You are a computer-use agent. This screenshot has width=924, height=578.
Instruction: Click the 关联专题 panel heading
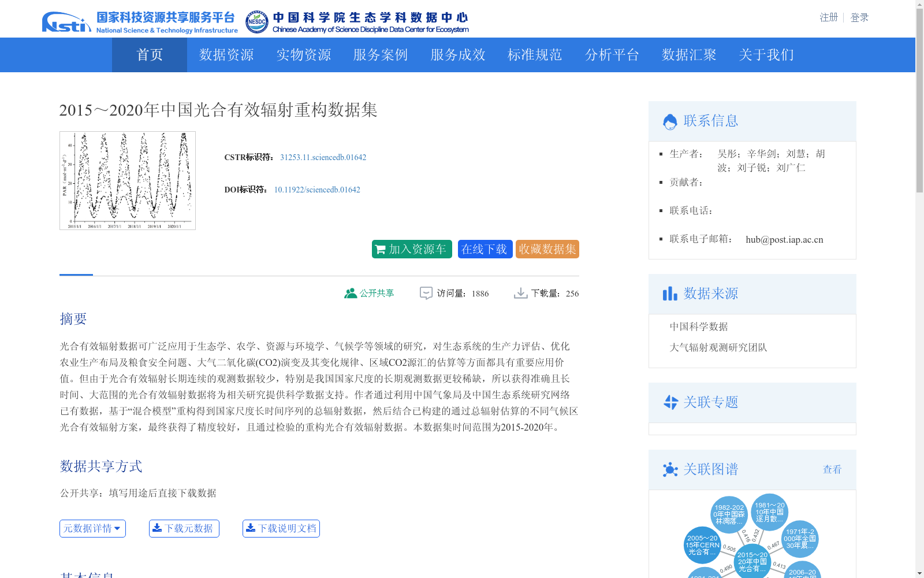pyautogui.click(x=711, y=402)
